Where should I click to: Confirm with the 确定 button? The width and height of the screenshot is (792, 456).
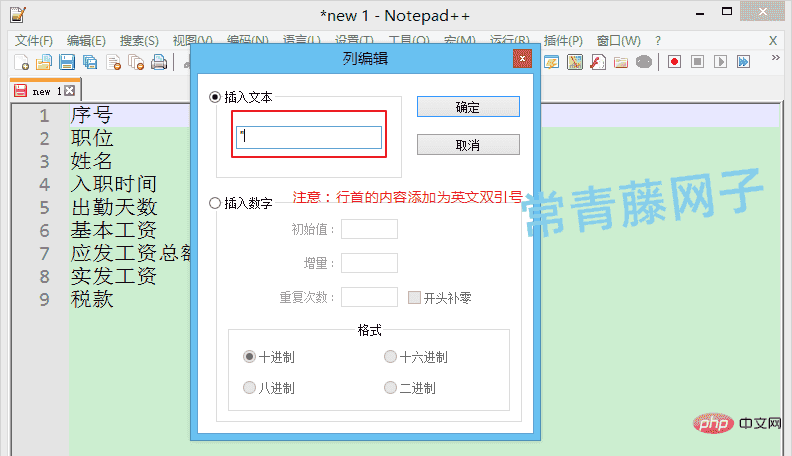tap(468, 107)
